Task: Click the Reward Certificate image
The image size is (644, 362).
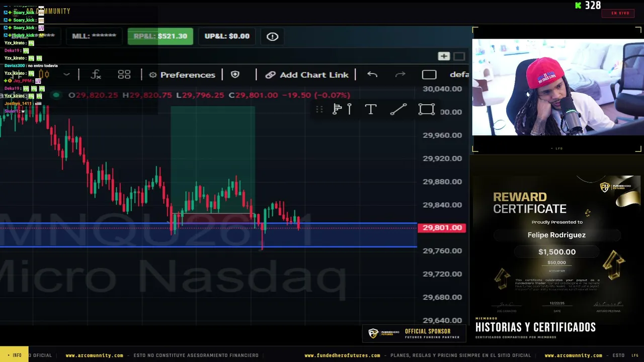Action: click(556, 245)
